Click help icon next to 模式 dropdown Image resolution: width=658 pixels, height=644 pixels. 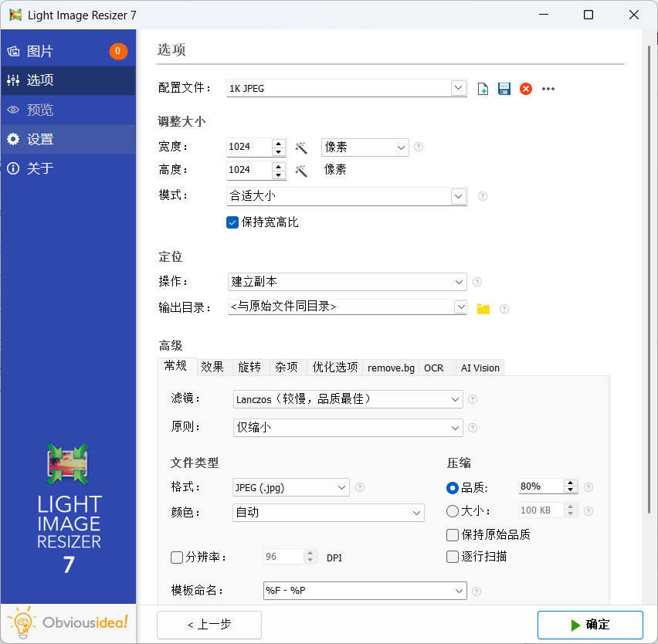pyautogui.click(x=483, y=196)
